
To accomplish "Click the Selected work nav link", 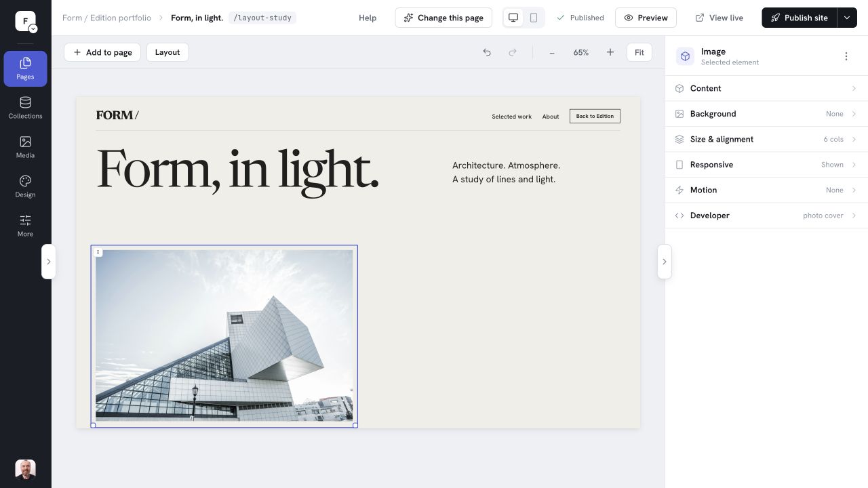I will (511, 117).
